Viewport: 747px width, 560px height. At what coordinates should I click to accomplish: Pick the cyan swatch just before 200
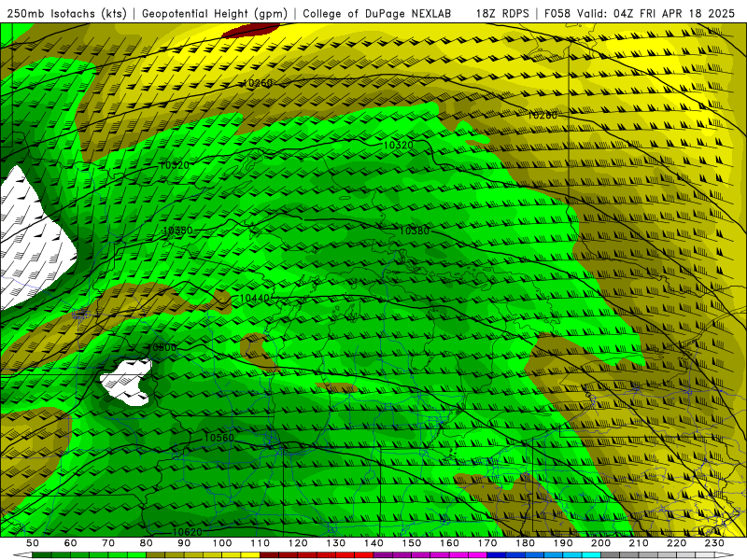coord(591,555)
